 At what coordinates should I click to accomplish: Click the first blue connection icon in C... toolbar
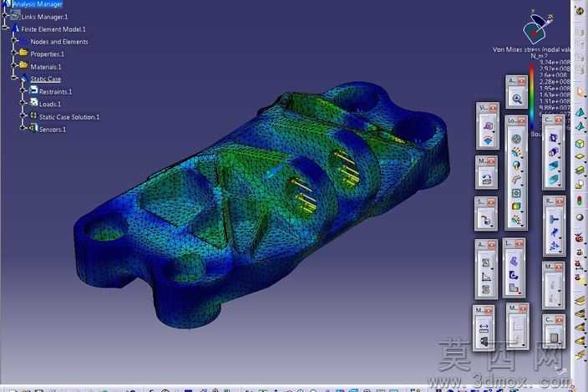553,138
